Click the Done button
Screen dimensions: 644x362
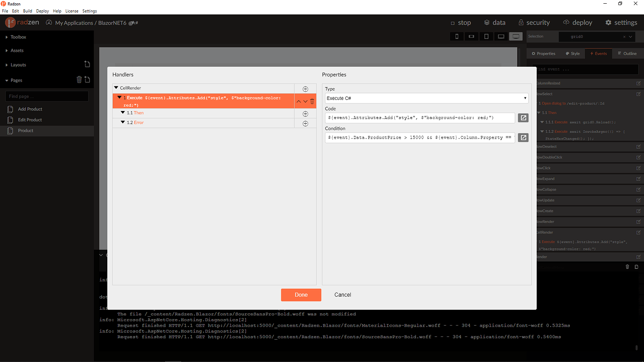coord(301,294)
